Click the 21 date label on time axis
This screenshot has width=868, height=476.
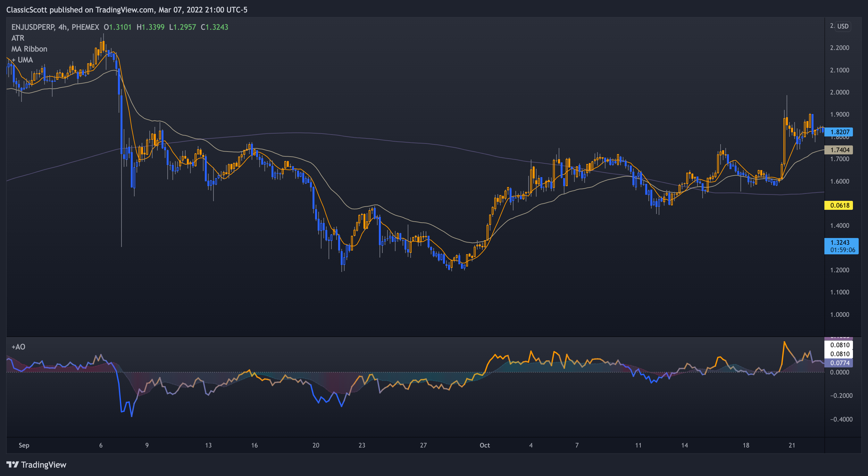[792, 445]
